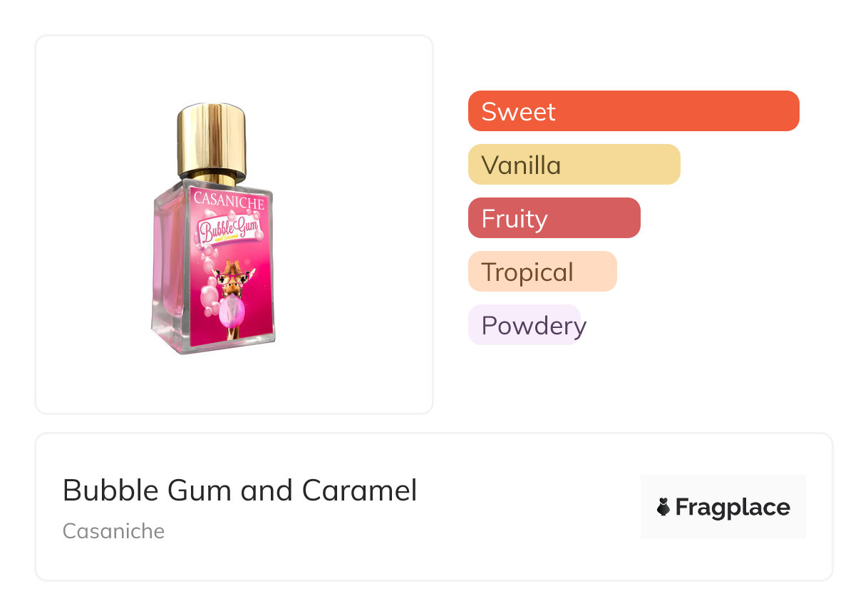Select the Vanilla accord bar
The width and height of the screenshot is (868, 616).
click(574, 165)
